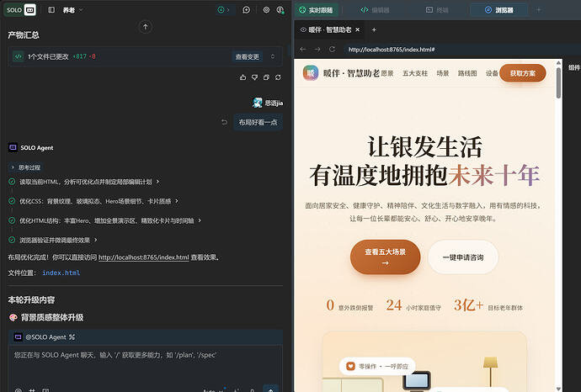Click the 查看变更 button
The image size is (581, 392).
click(x=248, y=56)
